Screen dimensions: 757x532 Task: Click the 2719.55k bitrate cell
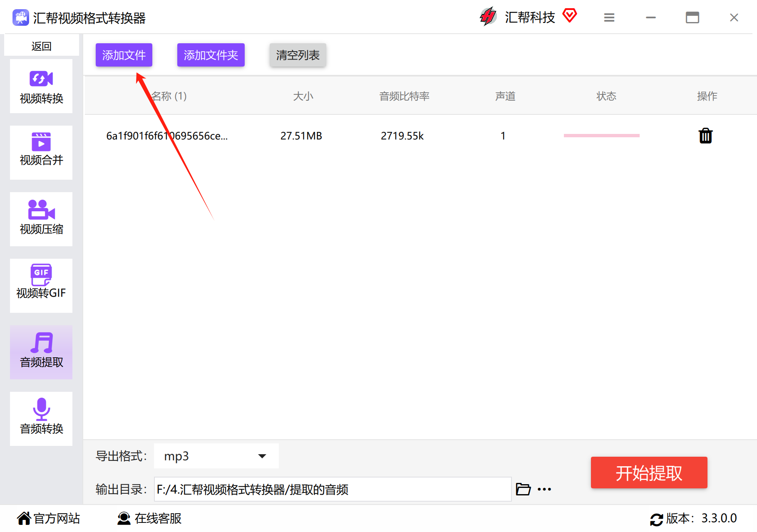click(402, 136)
